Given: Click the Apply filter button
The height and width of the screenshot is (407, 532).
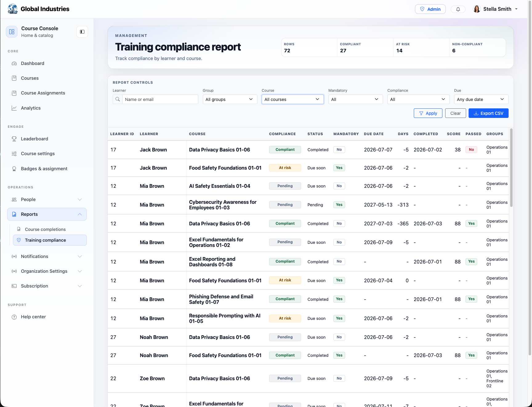Looking at the screenshot, I should tap(428, 113).
